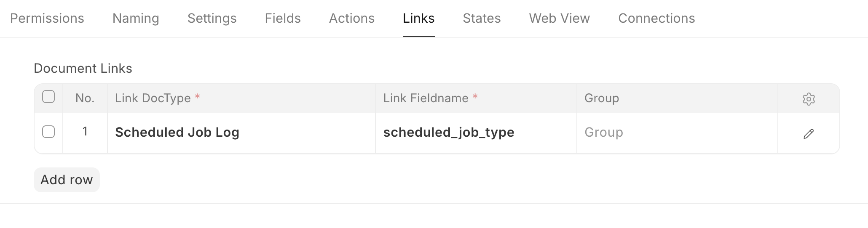Click row number 1 cell
This screenshot has width=868, height=228.
tap(85, 132)
